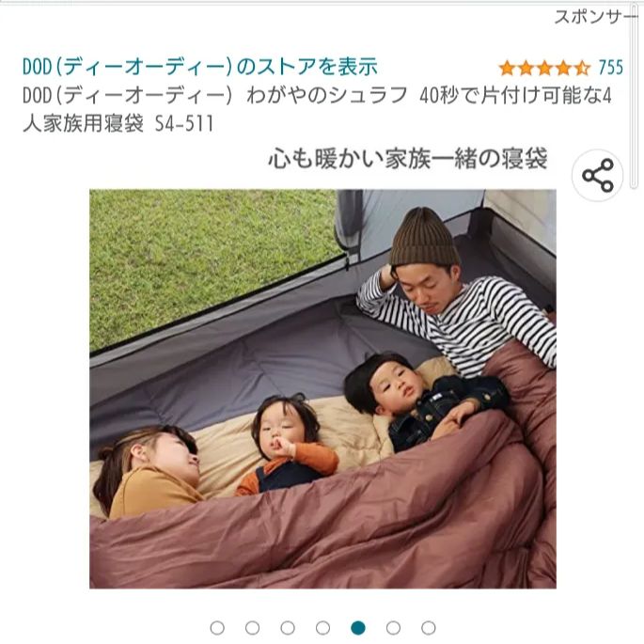Select the third image carousel dot
The width and height of the screenshot is (644, 644).
(x=288, y=628)
